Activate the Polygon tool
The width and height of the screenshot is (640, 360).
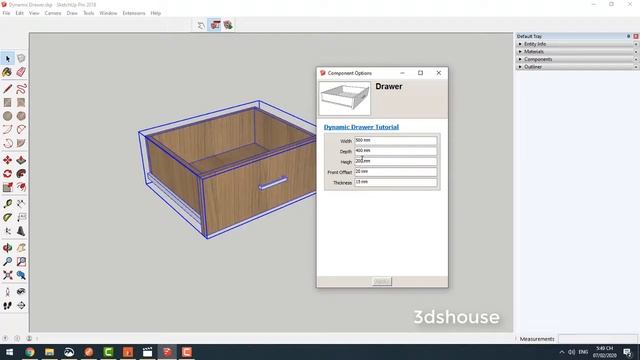point(21,116)
